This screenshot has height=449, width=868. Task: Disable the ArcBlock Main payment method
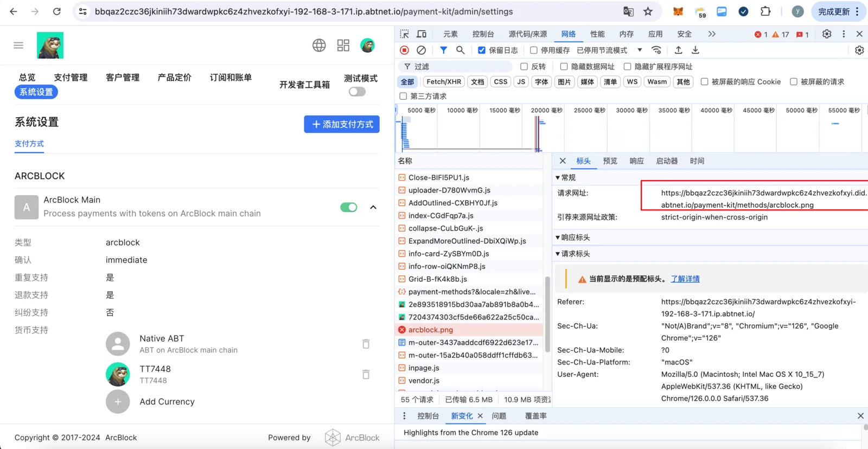pyautogui.click(x=349, y=207)
